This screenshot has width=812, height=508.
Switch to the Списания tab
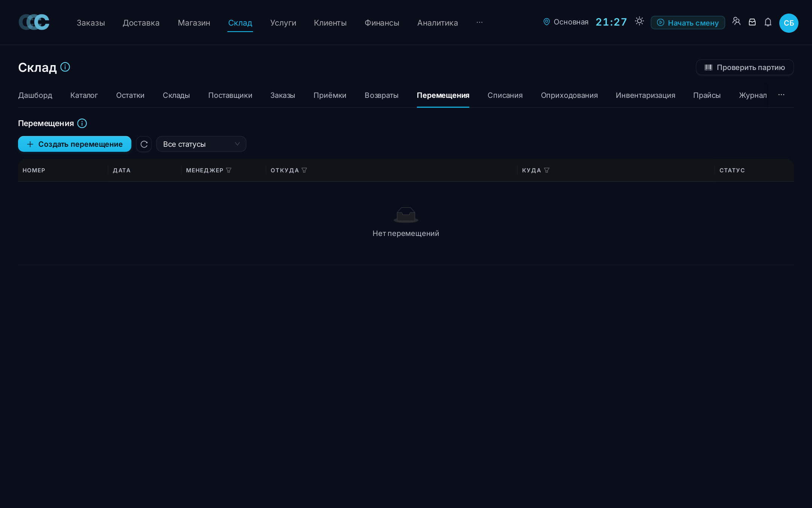(505, 95)
